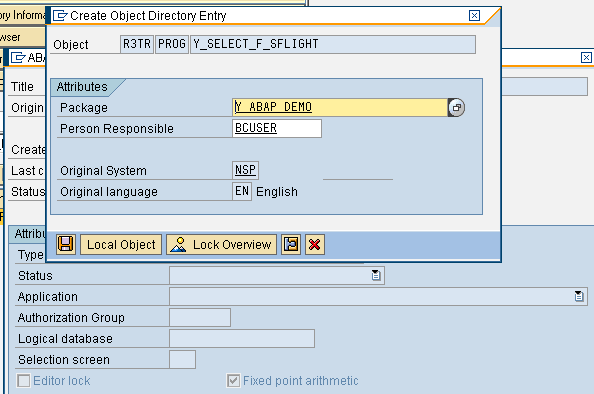Click the Original language field EN

pyautogui.click(x=242, y=191)
